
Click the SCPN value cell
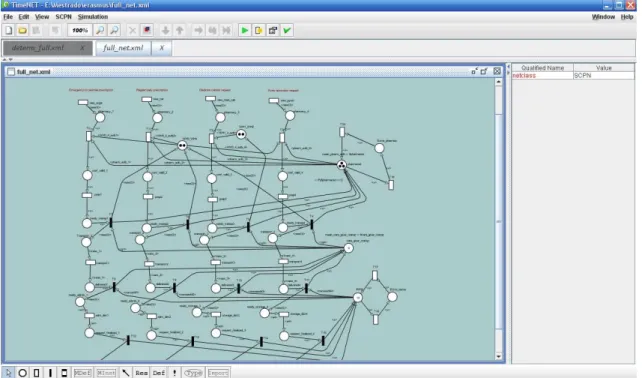[604, 75]
